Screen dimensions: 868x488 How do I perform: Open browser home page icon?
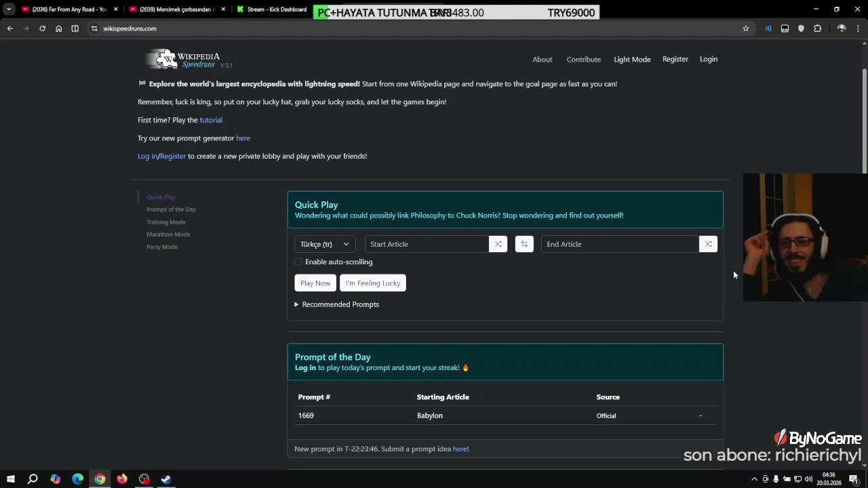coord(58,28)
